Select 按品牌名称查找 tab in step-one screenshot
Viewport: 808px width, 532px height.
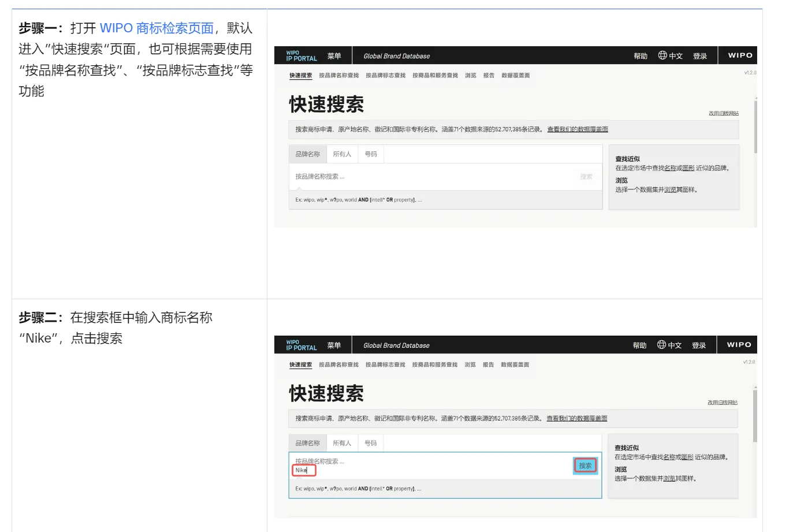tap(339, 76)
